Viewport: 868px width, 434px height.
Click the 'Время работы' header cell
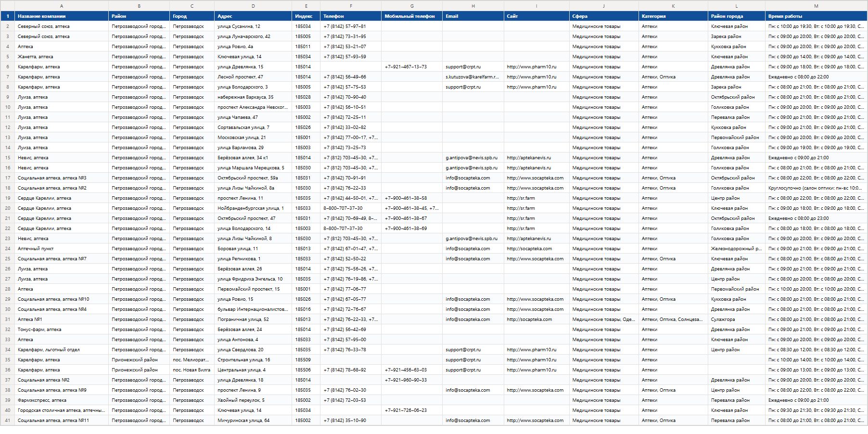pyautogui.click(x=816, y=16)
